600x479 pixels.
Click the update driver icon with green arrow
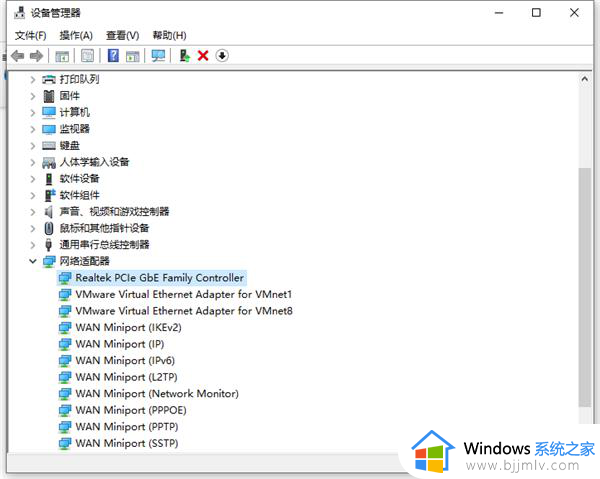coord(184,56)
